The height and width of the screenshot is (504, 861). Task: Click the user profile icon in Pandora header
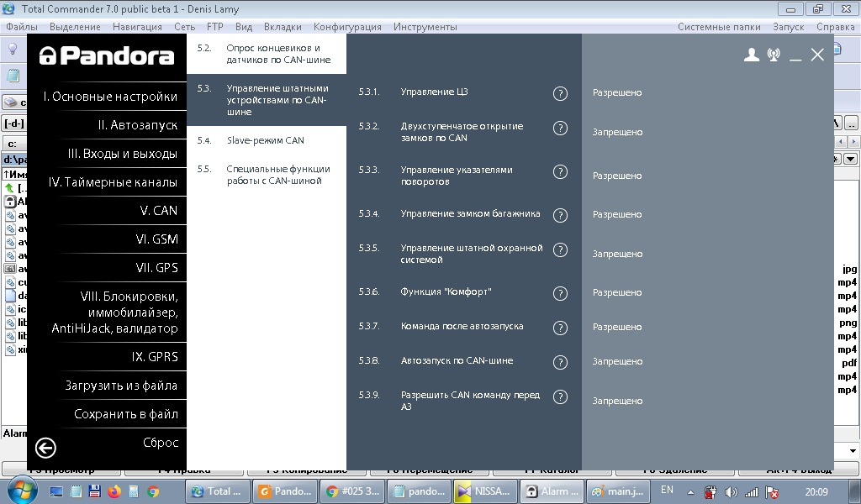pos(752,55)
